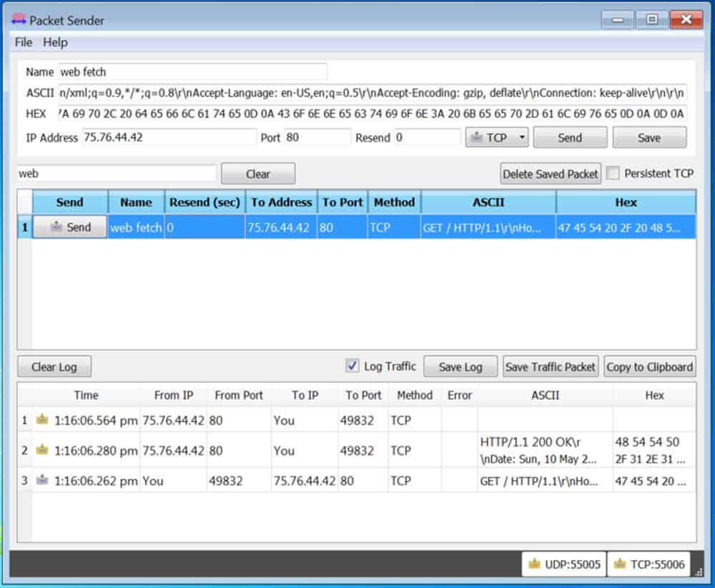Send the saved web fetch packet row
Screen dimensions: 715x588
[70, 227]
